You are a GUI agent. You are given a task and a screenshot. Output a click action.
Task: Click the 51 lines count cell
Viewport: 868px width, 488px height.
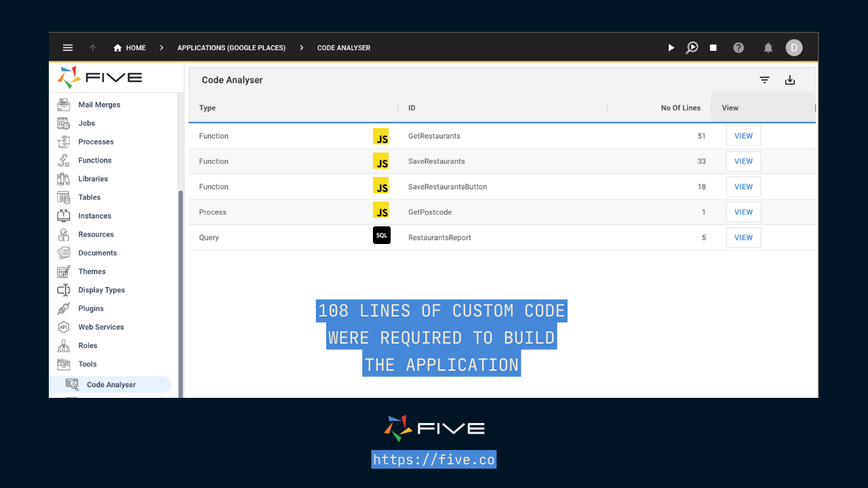(702, 136)
